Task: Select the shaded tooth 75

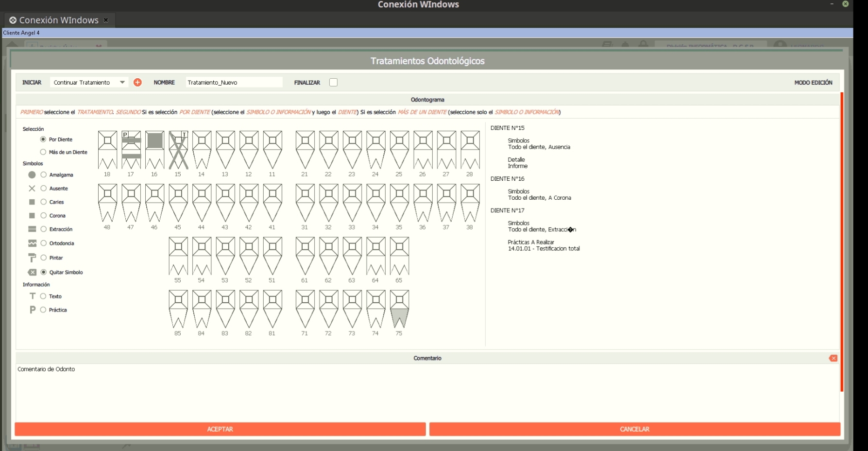Action: [x=399, y=309]
